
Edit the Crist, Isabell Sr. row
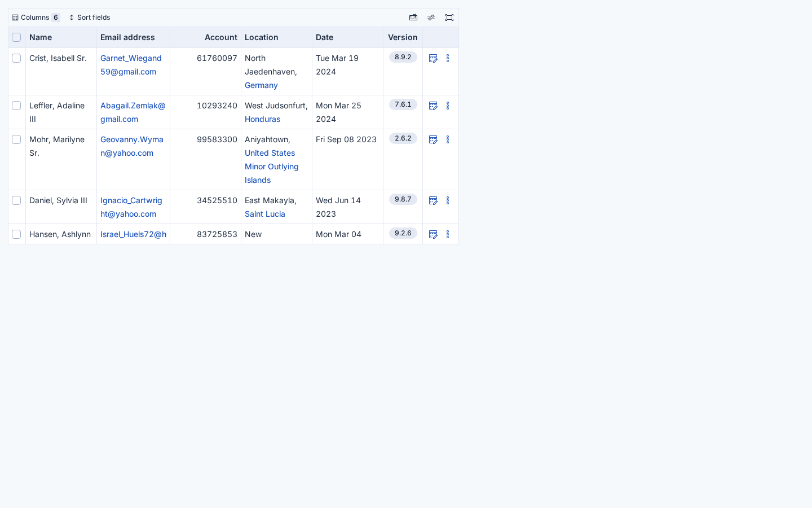[433, 58]
